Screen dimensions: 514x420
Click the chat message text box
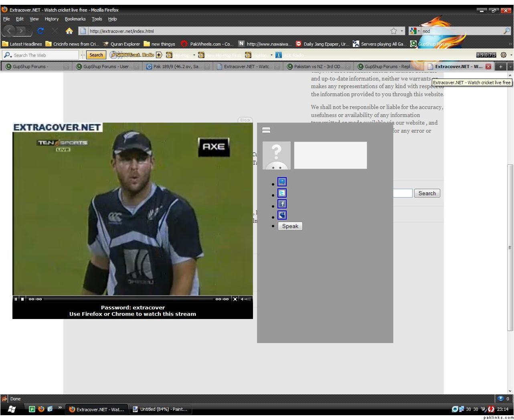click(330, 155)
